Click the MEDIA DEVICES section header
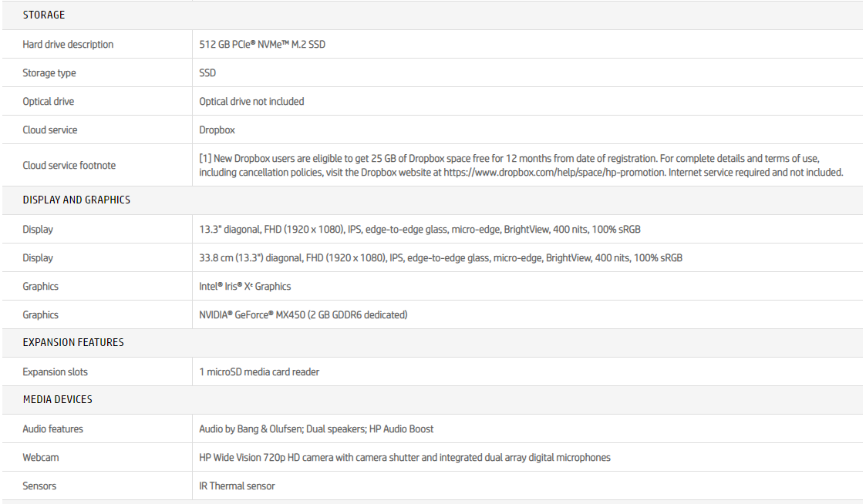The width and height of the screenshot is (866, 504). pos(57,400)
